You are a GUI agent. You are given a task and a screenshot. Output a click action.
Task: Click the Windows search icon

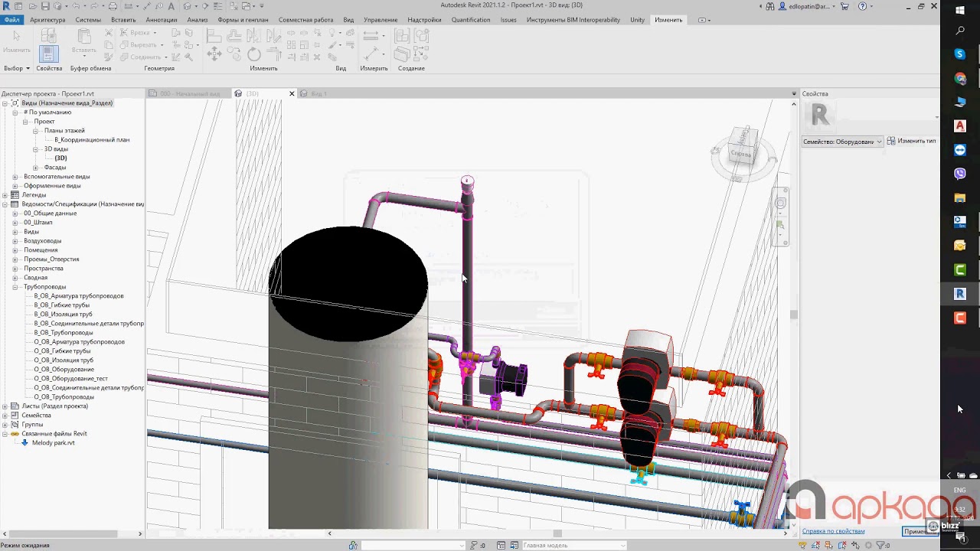tap(960, 31)
